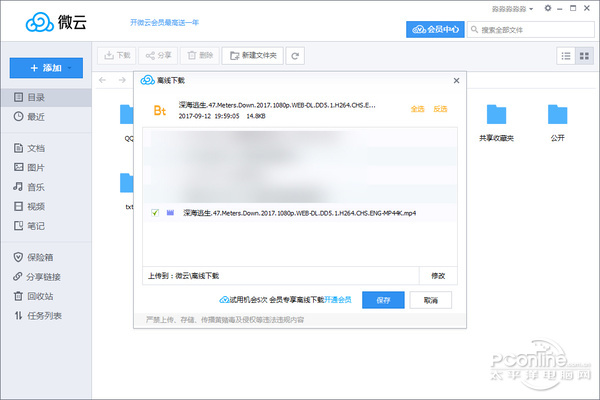Click the search magnifier icon
This screenshot has height=400, width=600.
474,29
